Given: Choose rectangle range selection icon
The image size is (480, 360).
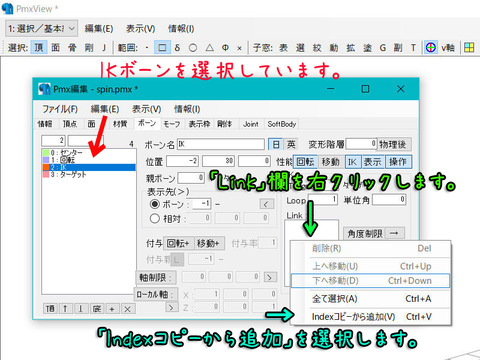Looking at the screenshot, I should pos(162,48).
